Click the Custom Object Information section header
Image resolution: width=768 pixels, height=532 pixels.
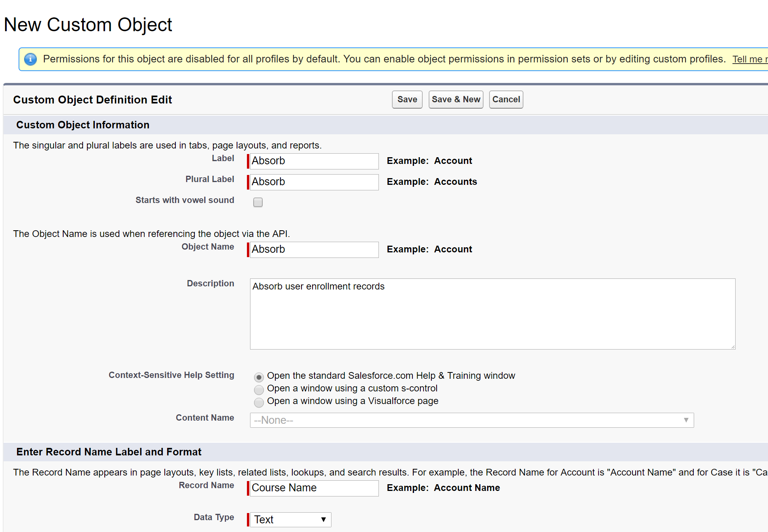83,125
